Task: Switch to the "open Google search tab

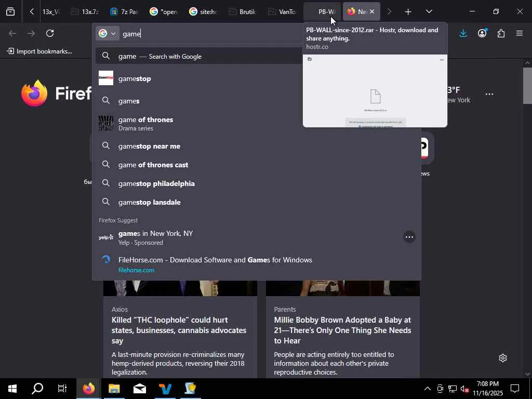Action: (164, 11)
